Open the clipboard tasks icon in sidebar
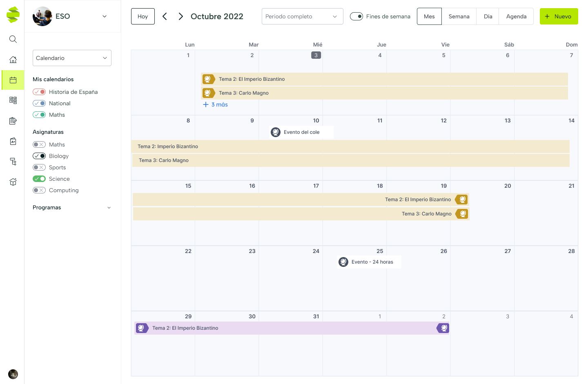Screen dimensions: 588x384 [13, 121]
